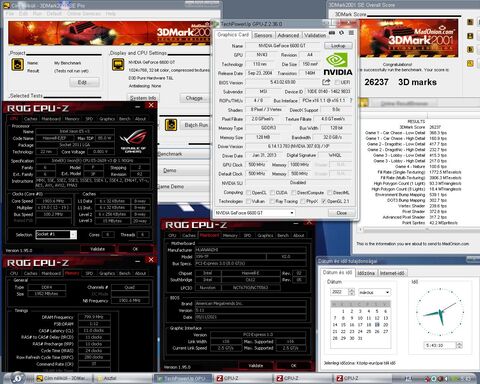Toggle the CUDA checkbox

(x=272, y=193)
